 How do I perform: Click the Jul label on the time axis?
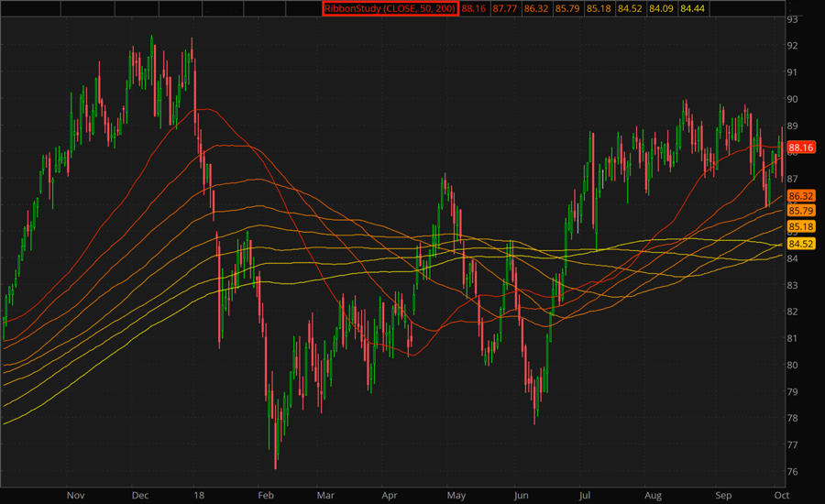[586, 493]
